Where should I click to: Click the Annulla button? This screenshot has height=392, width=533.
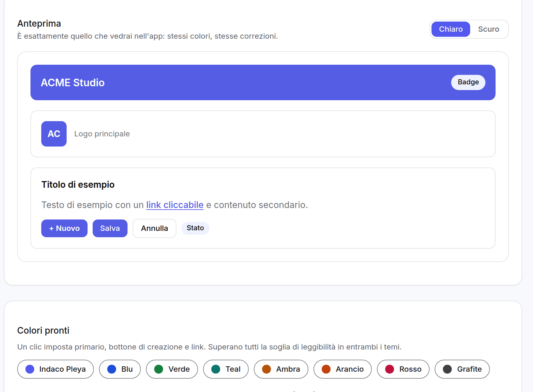pyautogui.click(x=155, y=228)
